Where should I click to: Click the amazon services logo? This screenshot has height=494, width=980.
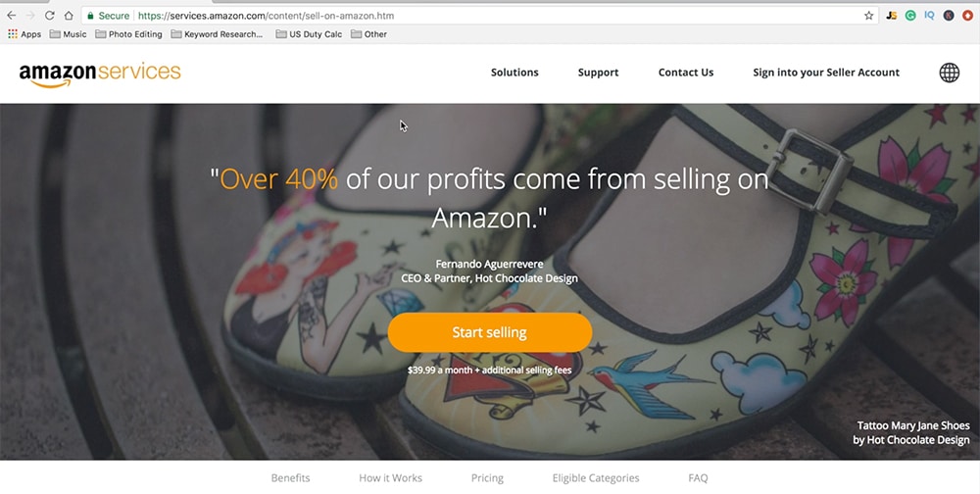pyautogui.click(x=100, y=74)
